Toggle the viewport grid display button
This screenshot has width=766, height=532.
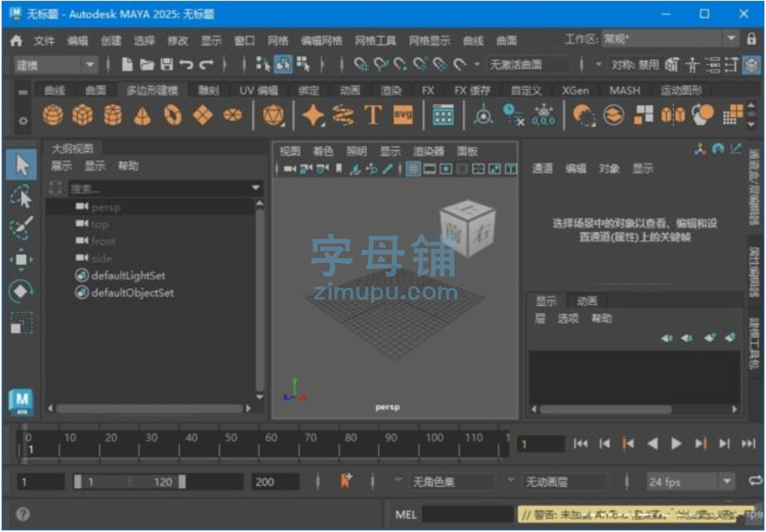[x=413, y=169]
